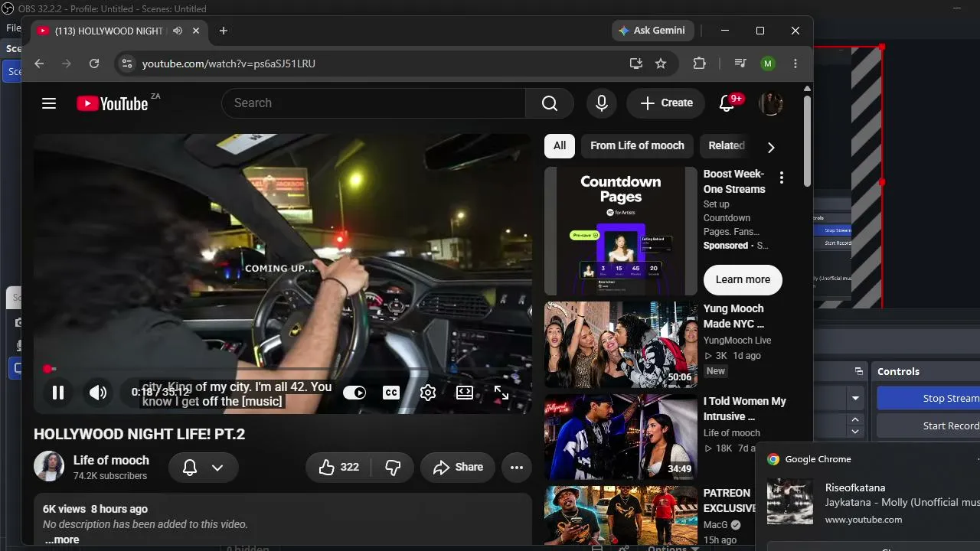Open Chrome's three-dot menu
Screen dimensions: 980x551
coord(795,64)
